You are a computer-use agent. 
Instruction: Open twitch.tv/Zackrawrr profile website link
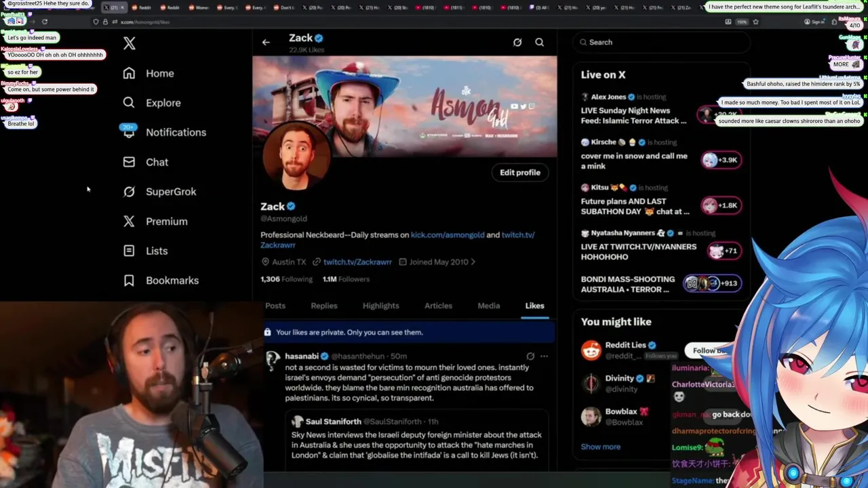click(x=357, y=262)
